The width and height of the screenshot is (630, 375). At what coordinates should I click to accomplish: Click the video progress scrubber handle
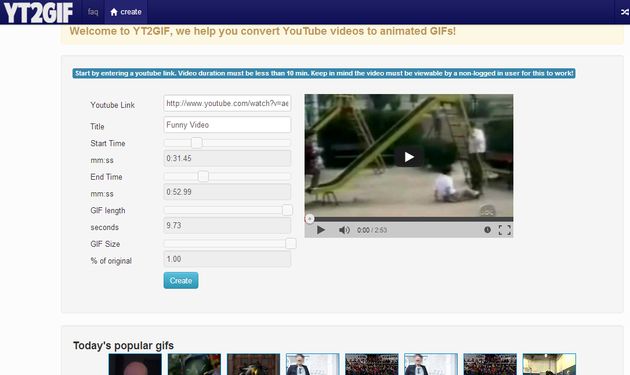(309, 219)
